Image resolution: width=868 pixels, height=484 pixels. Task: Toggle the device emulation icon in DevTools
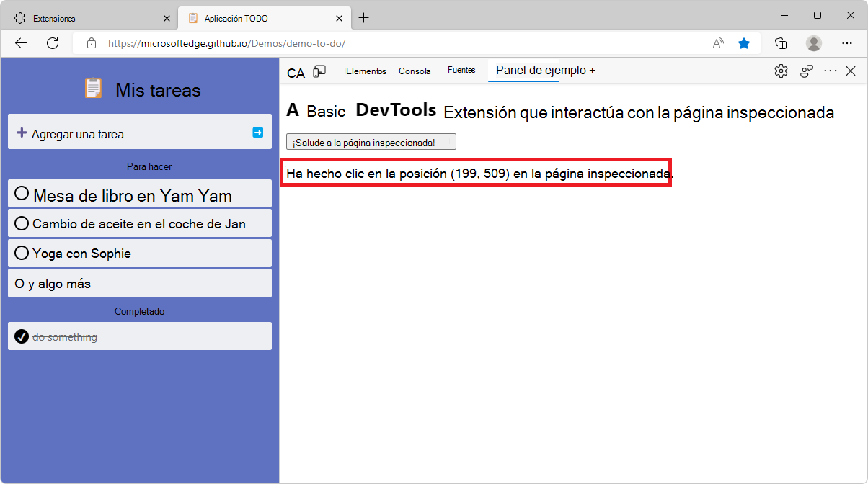tap(319, 71)
